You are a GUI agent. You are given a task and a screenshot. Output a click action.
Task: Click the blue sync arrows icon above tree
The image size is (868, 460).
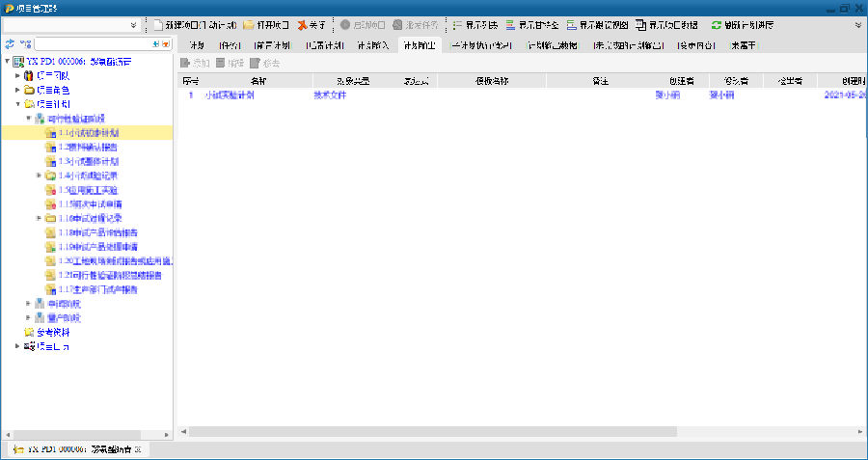(10, 43)
